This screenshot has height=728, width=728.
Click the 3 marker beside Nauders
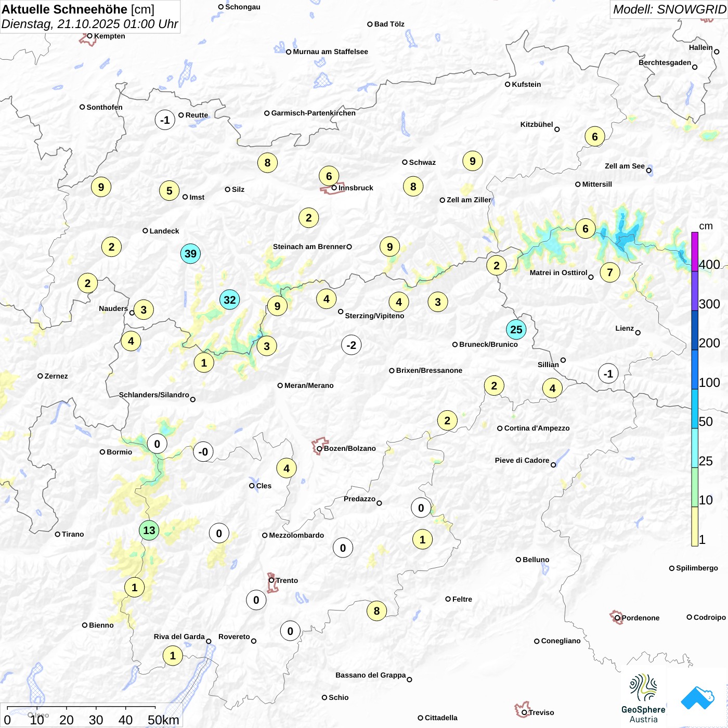tap(144, 309)
